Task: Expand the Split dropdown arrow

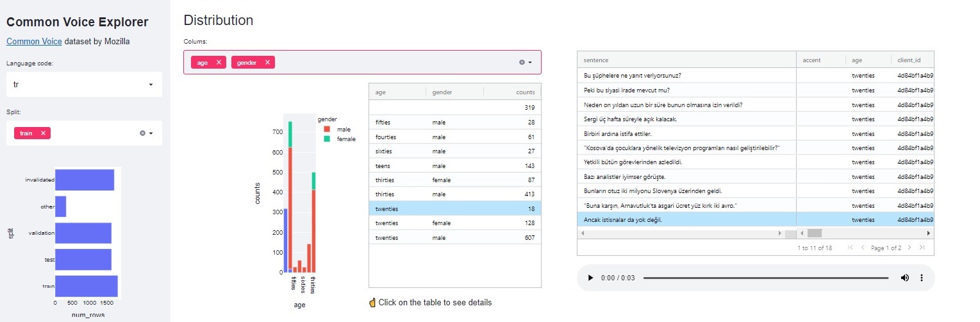Action: coord(151,133)
